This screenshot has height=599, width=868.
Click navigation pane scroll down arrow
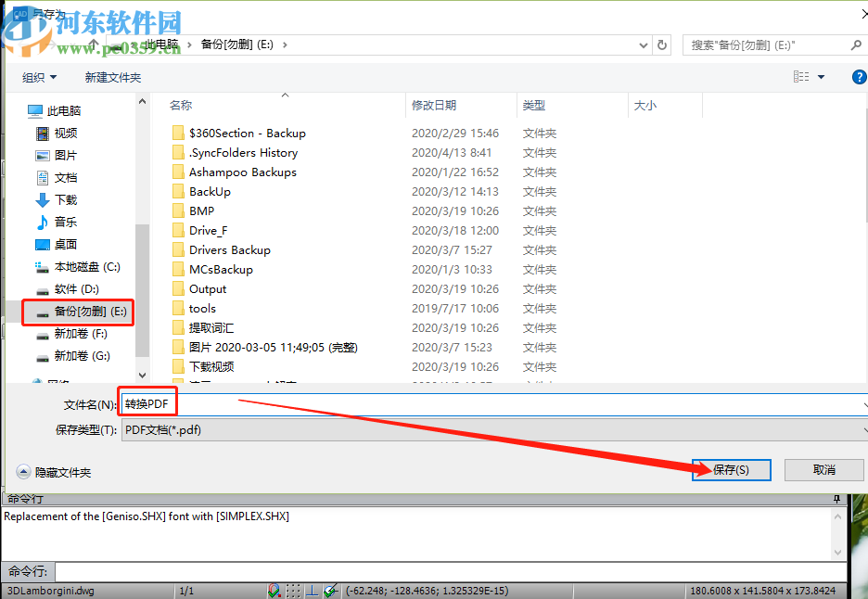[142, 376]
